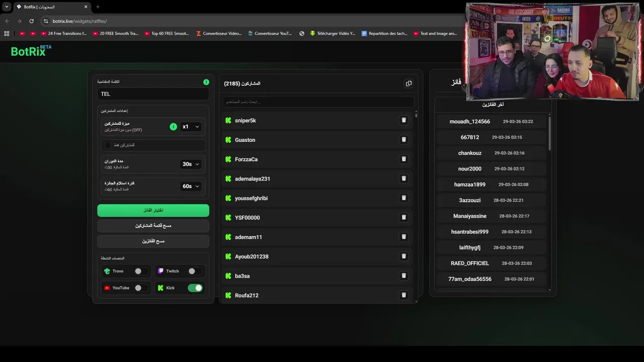Select winner RAED_OFFICIEL entry
Image resolution: width=644 pixels, height=362 pixels.
(x=491, y=263)
